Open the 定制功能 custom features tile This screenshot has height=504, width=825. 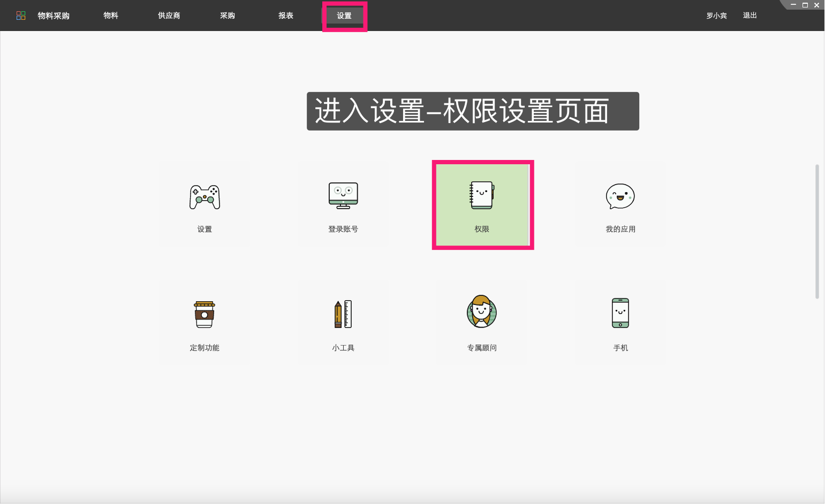pos(205,323)
